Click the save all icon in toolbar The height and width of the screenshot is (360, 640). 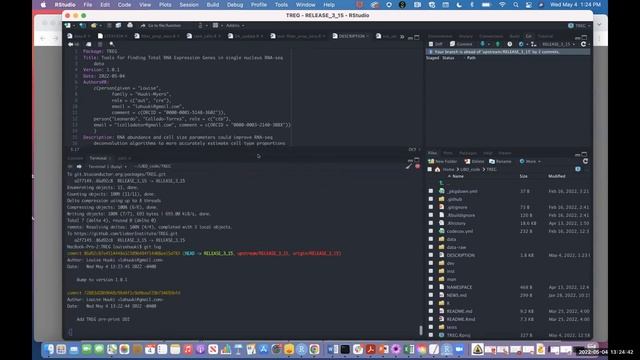tap(118, 26)
